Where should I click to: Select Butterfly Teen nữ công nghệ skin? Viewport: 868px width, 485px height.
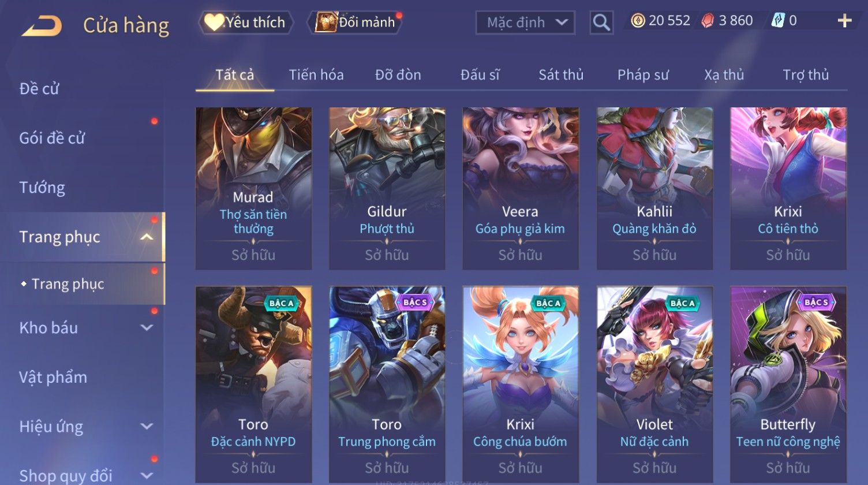point(788,384)
